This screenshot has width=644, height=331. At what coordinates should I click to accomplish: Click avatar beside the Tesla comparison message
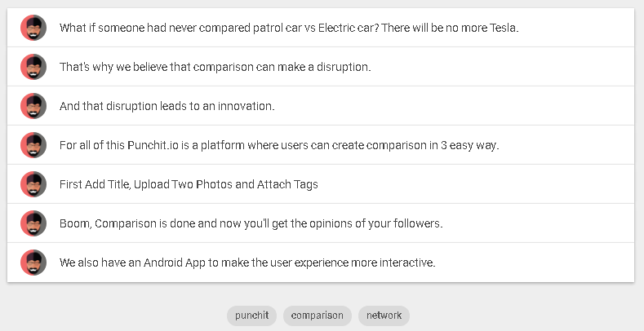[33, 28]
